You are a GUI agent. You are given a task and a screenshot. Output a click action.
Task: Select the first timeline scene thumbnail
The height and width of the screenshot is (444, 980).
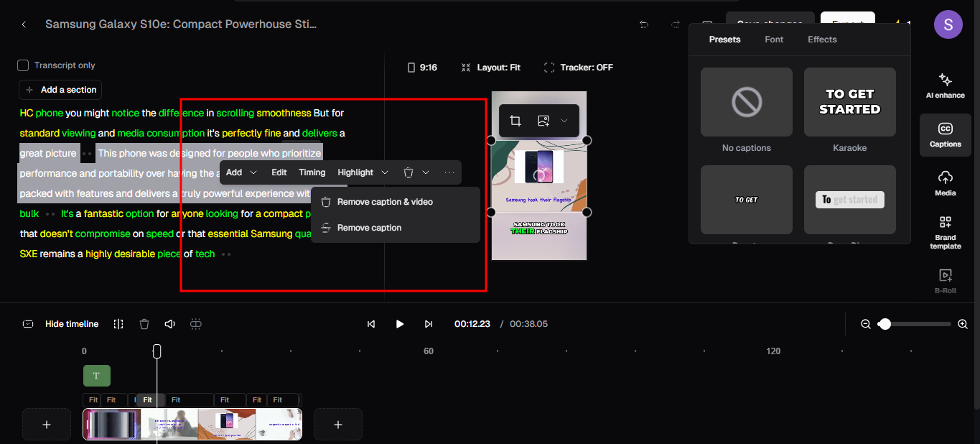111,424
